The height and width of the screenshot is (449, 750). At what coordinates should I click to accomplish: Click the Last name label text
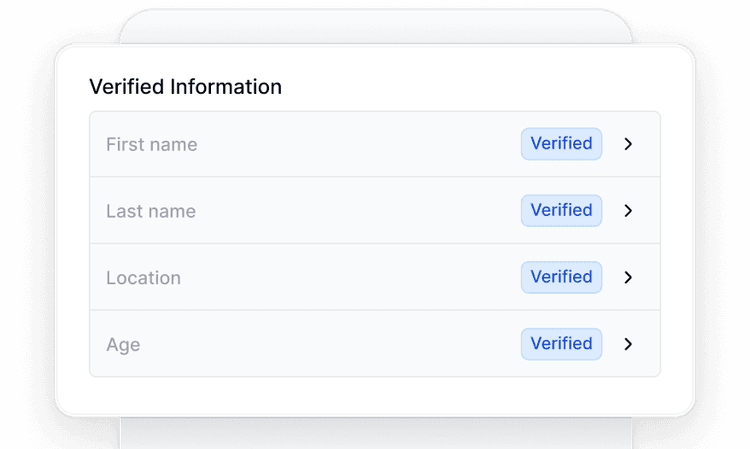coord(150,212)
